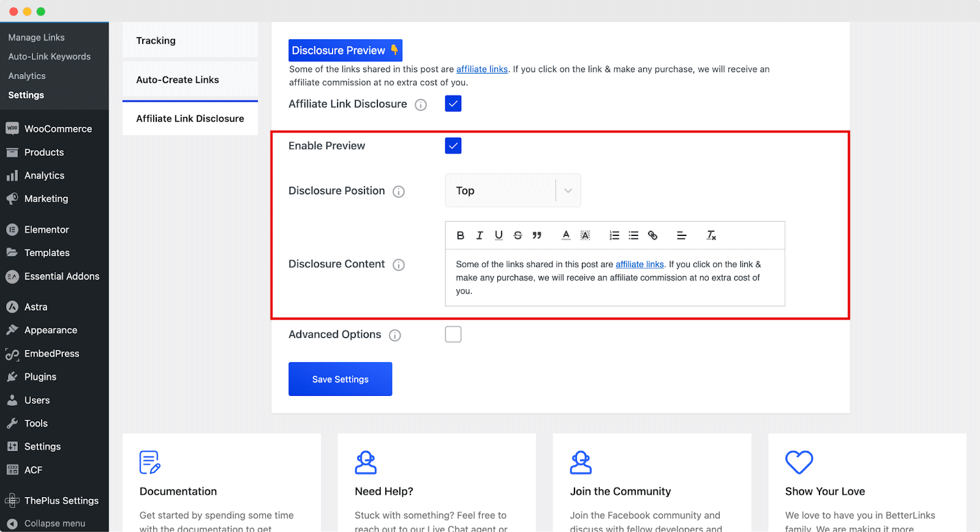The height and width of the screenshot is (532, 980).
Task: Open Join the Community card icon
Action: (581, 463)
